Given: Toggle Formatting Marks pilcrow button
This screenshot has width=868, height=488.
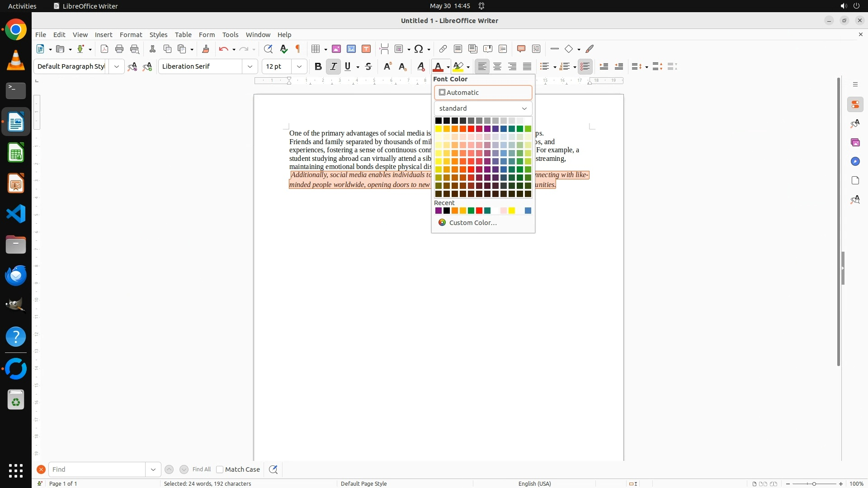Looking at the screenshot, I should click(298, 49).
